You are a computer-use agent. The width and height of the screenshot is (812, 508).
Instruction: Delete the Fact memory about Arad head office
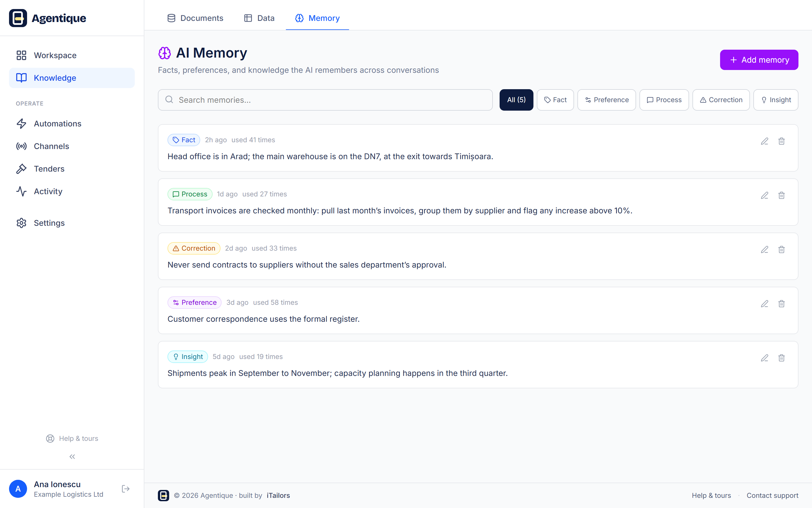click(782, 141)
